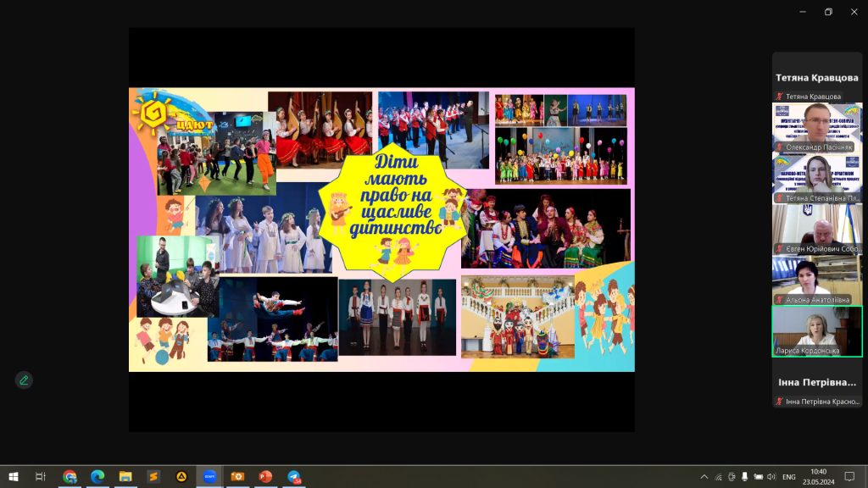Select Олександр Пасічняк's video tile
This screenshot has width=868, height=488.
pos(816,127)
